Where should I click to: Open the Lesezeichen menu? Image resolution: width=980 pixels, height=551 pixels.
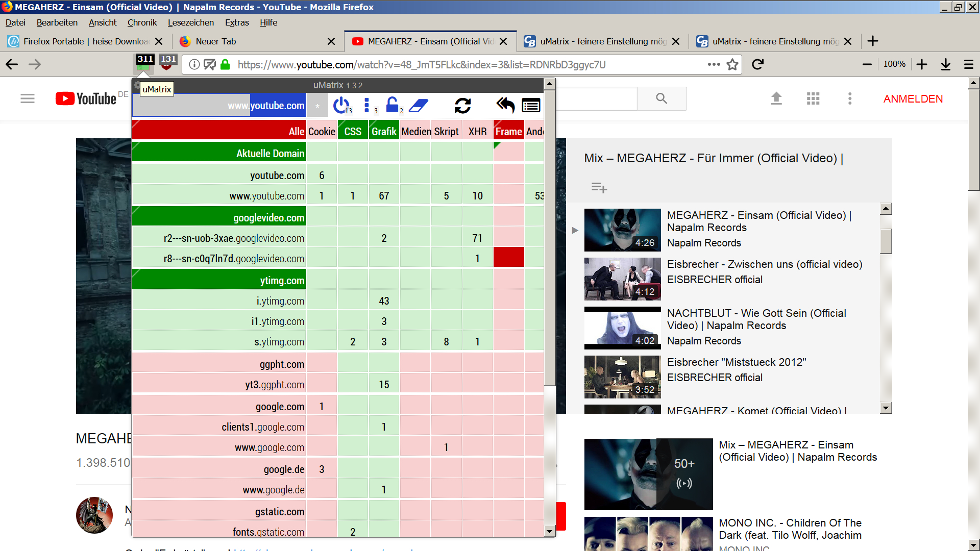click(x=190, y=22)
